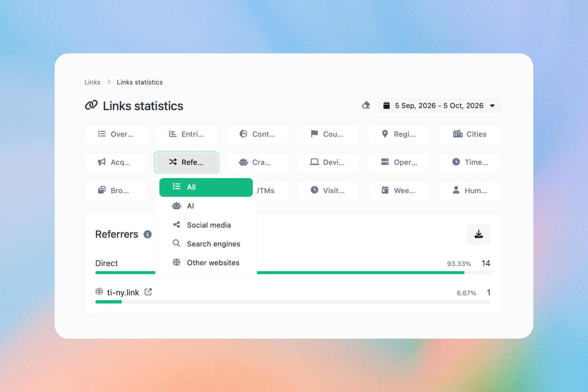Choose Other websites referrers option
Image resolution: width=588 pixels, height=392 pixels.
[206, 263]
